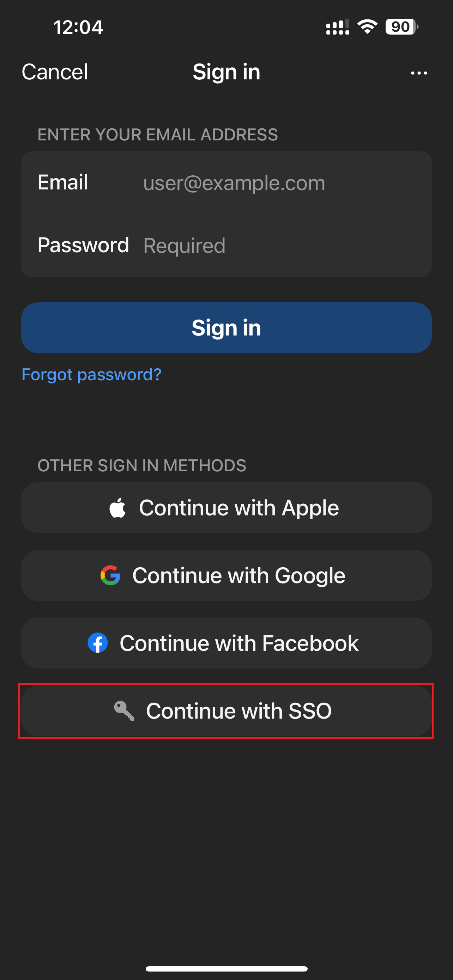453x980 pixels.
Task: Tap the Facebook logo icon
Action: [98, 643]
